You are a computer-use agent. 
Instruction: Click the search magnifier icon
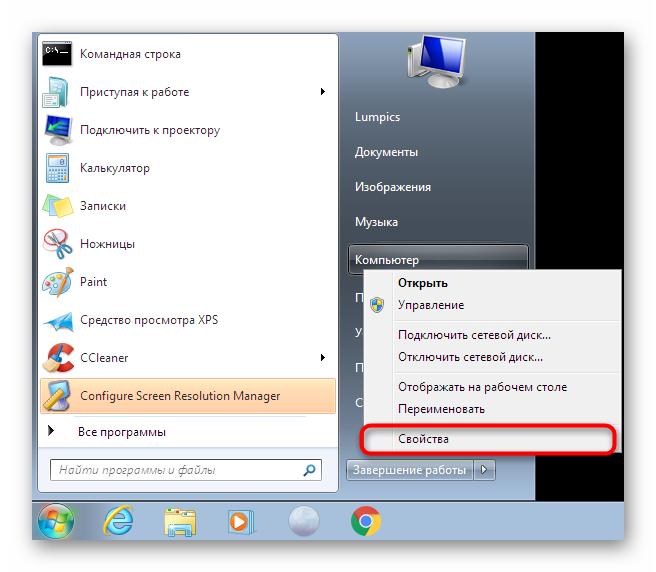point(309,470)
